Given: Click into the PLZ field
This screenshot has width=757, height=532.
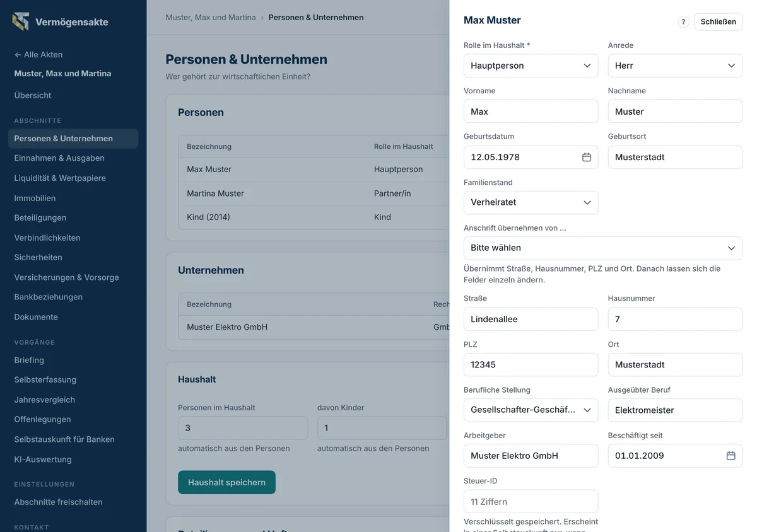Looking at the screenshot, I should (531, 364).
